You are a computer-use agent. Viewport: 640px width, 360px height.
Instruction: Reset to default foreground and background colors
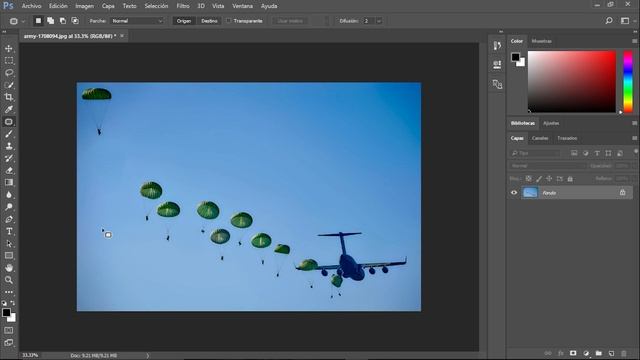[4, 303]
